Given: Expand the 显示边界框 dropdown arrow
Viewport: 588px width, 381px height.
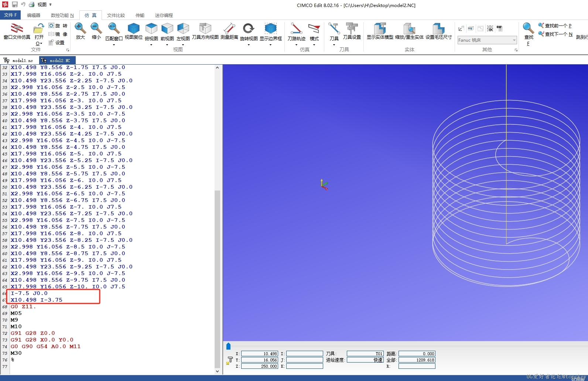Looking at the screenshot, I should tap(270, 45).
